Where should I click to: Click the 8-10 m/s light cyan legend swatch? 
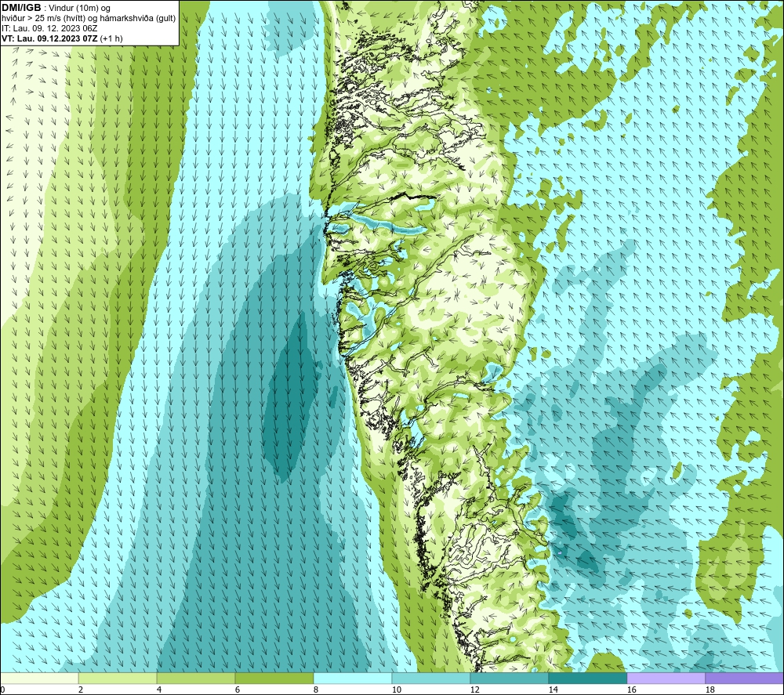pos(353,678)
